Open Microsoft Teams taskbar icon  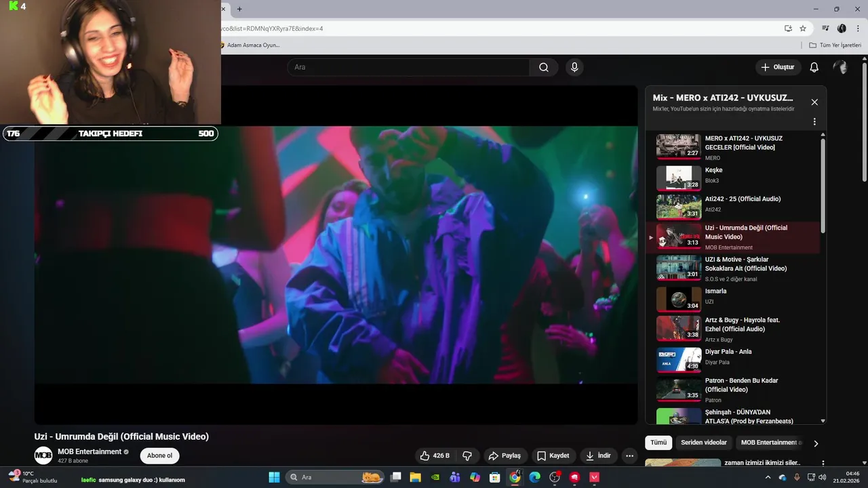455,477
